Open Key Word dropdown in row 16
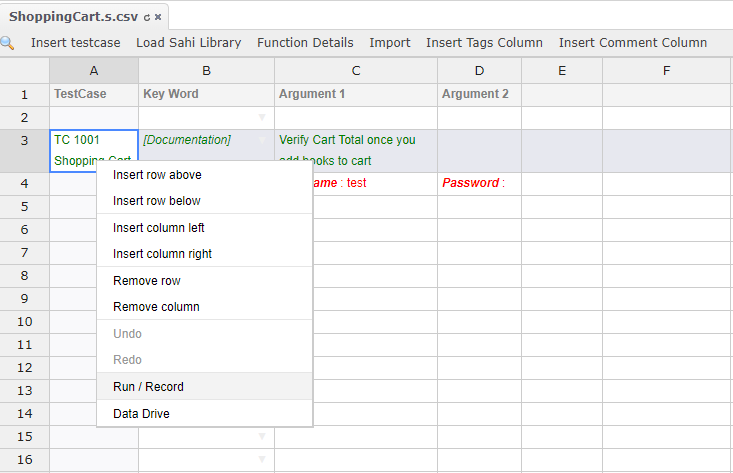733x473 pixels. coord(262,459)
